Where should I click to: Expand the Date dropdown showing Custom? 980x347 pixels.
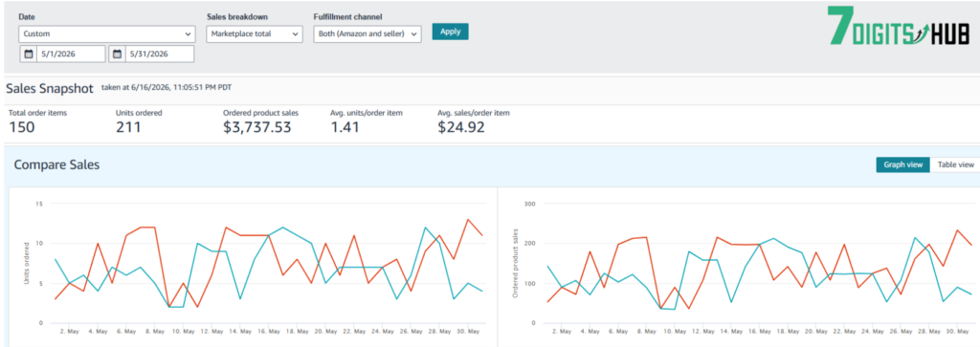[107, 33]
